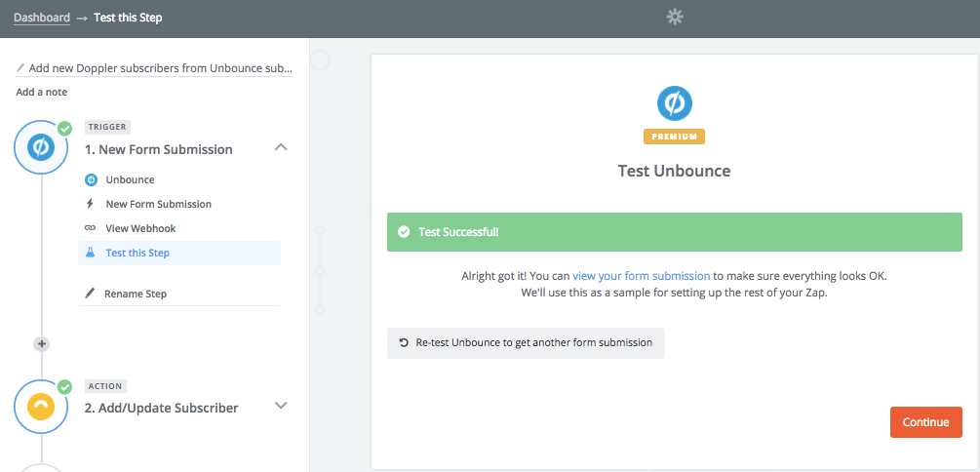Click Add a note under Zap title

41,92
